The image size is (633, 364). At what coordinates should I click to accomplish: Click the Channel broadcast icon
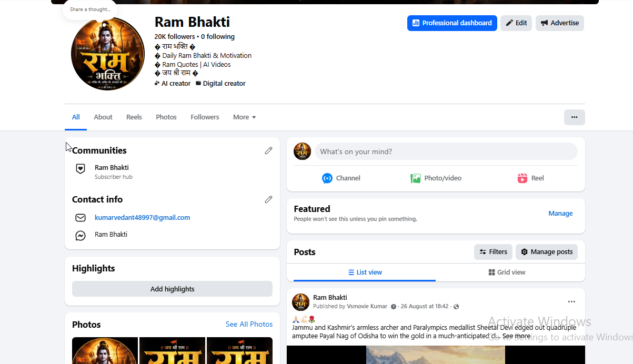click(x=327, y=178)
